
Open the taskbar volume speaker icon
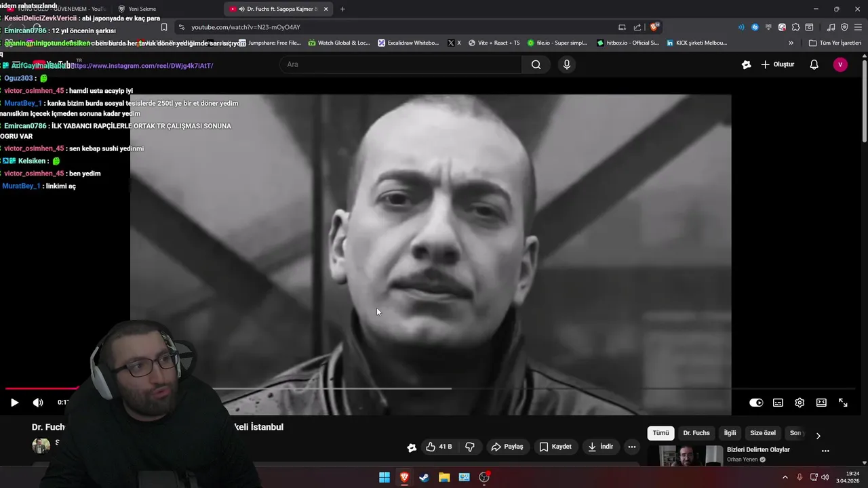(x=825, y=477)
